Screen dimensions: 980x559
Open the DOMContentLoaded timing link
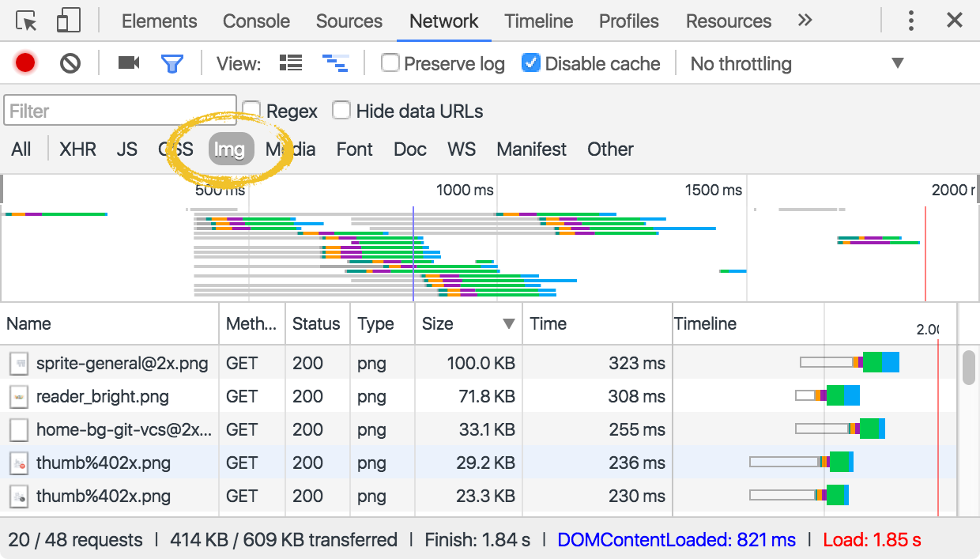(x=676, y=539)
